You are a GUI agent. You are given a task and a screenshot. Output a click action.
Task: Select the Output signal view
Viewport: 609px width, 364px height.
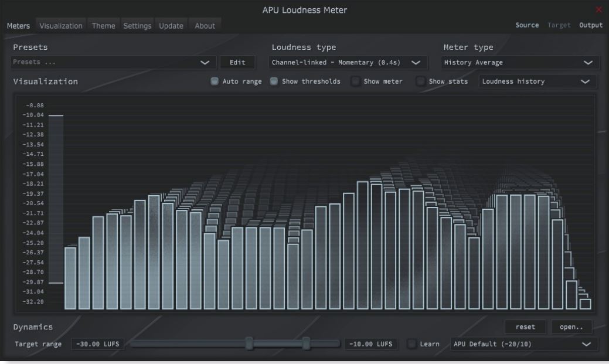coord(591,25)
